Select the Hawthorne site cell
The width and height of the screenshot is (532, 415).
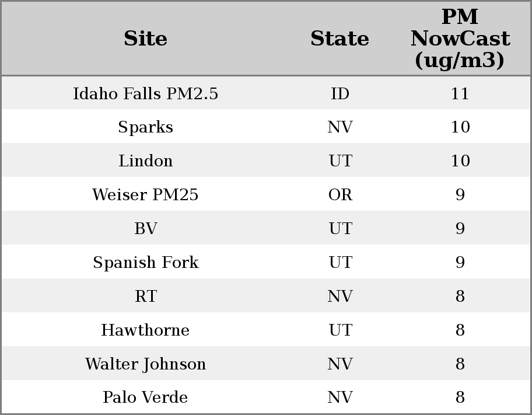click(x=145, y=330)
